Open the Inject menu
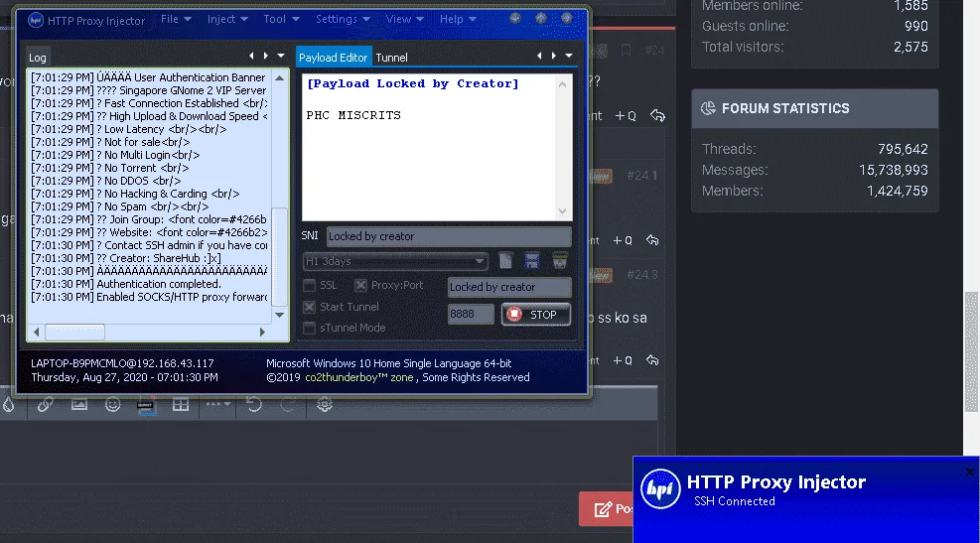 click(x=227, y=20)
